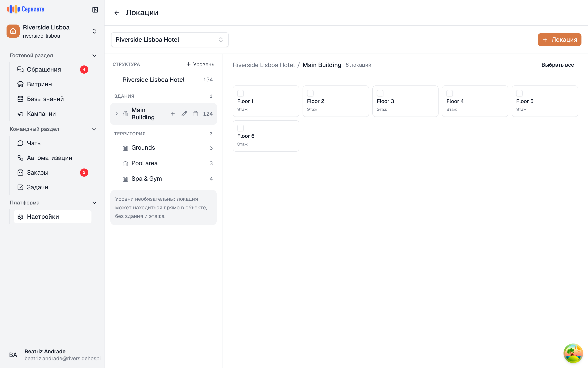This screenshot has width=588, height=368.
Task: Open Витрины in the sidebar
Action: [53, 84]
